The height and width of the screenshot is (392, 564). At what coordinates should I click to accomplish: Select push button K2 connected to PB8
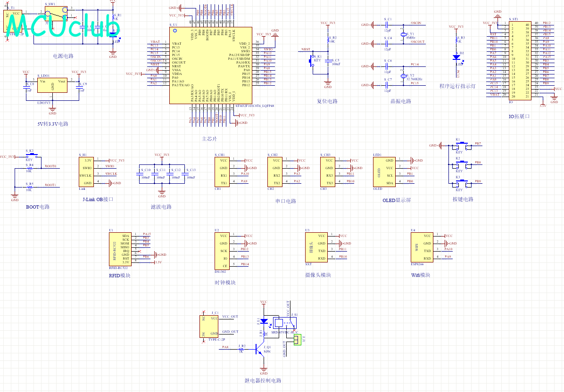pyautogui.click(x=462, y=165)
